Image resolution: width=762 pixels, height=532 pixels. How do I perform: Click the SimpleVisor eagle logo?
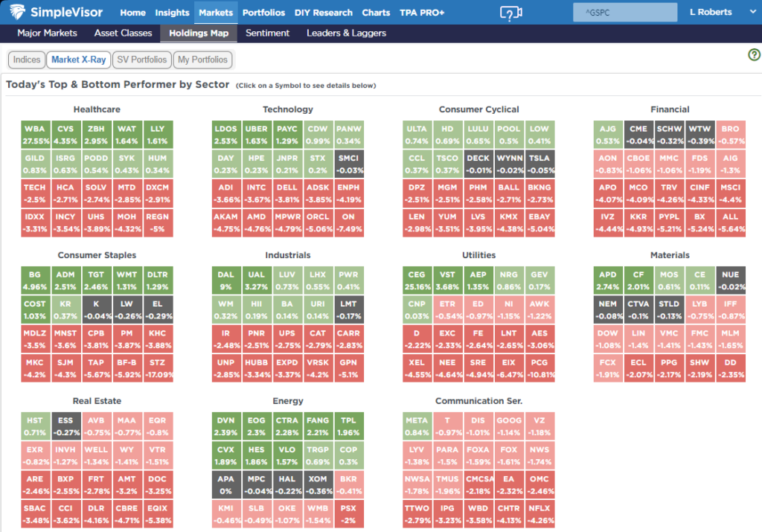click(x=18, y=12)
